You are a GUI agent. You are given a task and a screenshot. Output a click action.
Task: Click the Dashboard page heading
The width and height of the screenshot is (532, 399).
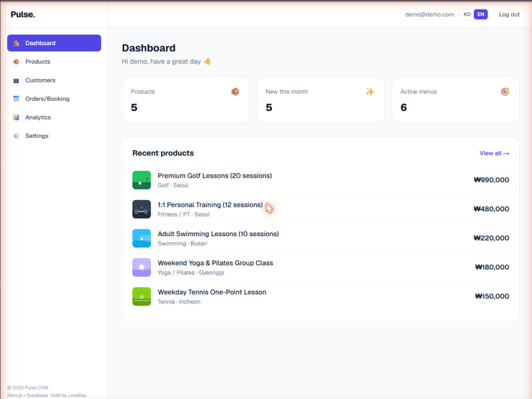point(148,48)
